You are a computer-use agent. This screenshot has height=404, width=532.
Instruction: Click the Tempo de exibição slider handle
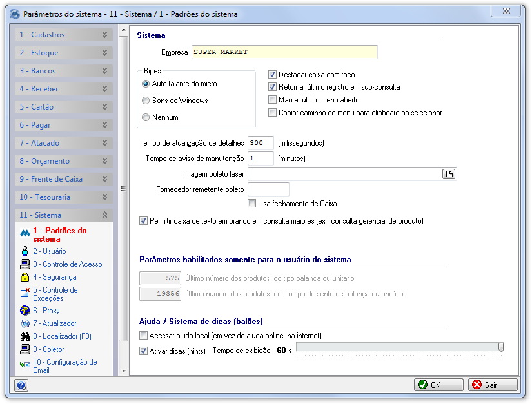coord(501,347)
